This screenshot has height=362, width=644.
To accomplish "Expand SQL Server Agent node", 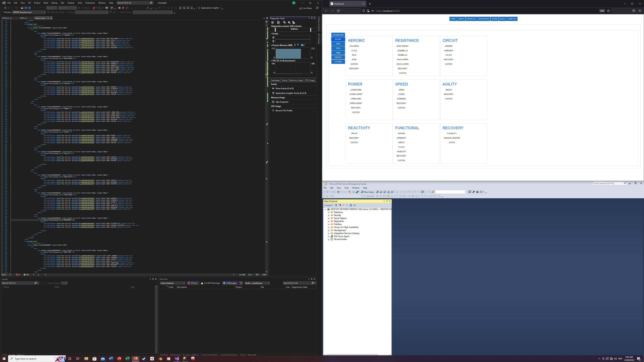I will pos(329,236).
